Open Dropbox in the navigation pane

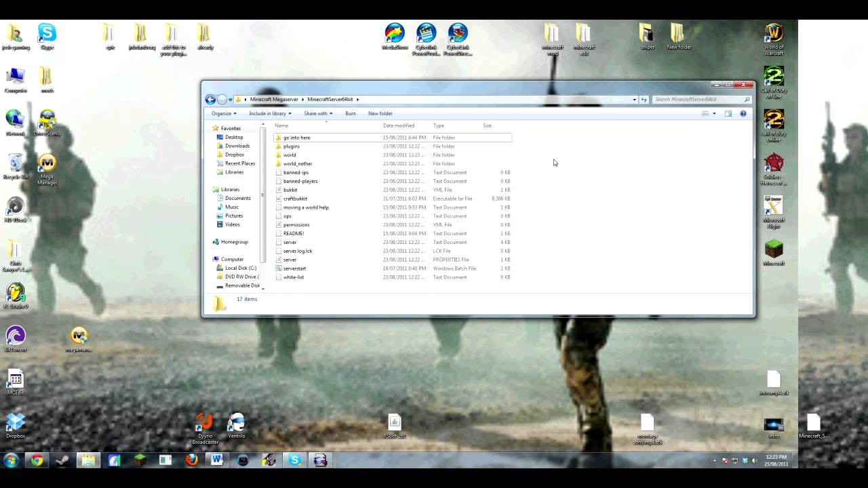point(234,155)
